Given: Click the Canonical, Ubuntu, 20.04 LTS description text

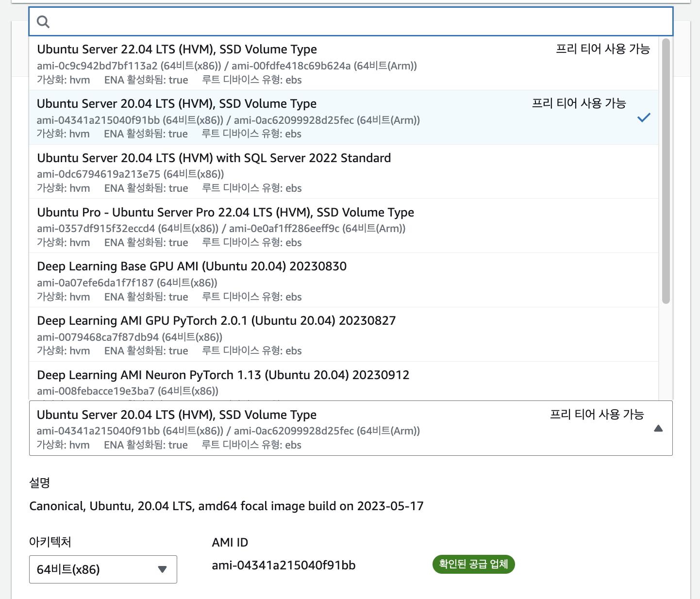Looking at the screenshot, I should (x=226, y=506).
